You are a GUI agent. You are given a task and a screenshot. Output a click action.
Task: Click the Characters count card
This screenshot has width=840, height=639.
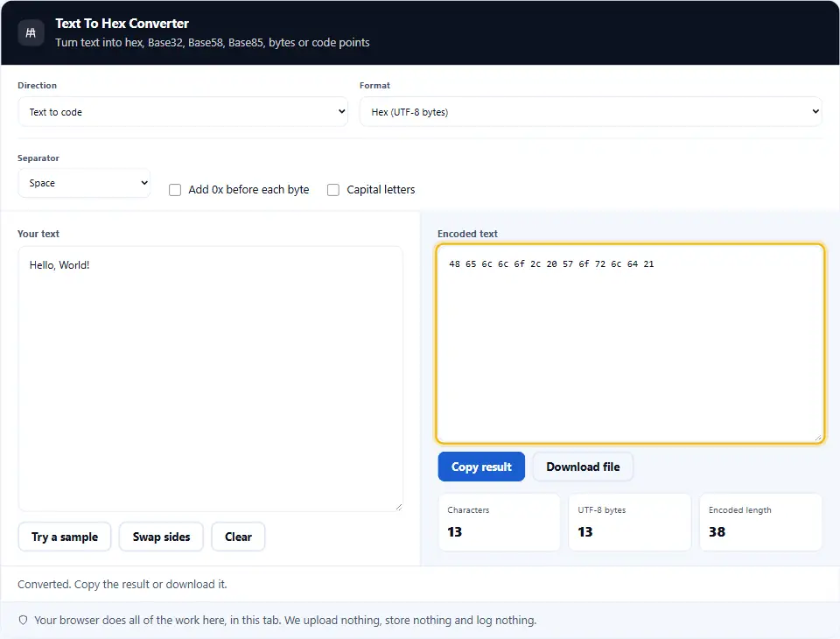[x=500, y=522]
